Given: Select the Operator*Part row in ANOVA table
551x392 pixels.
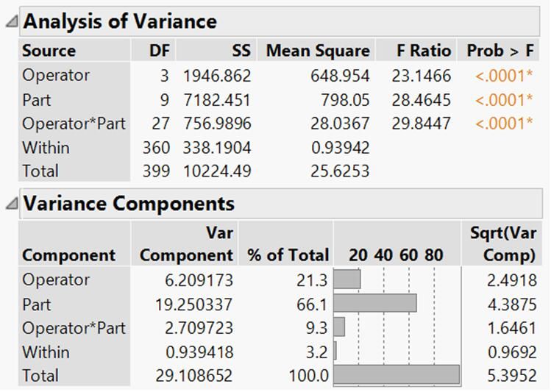Looking at the screenshot, I should pos(279,124).
